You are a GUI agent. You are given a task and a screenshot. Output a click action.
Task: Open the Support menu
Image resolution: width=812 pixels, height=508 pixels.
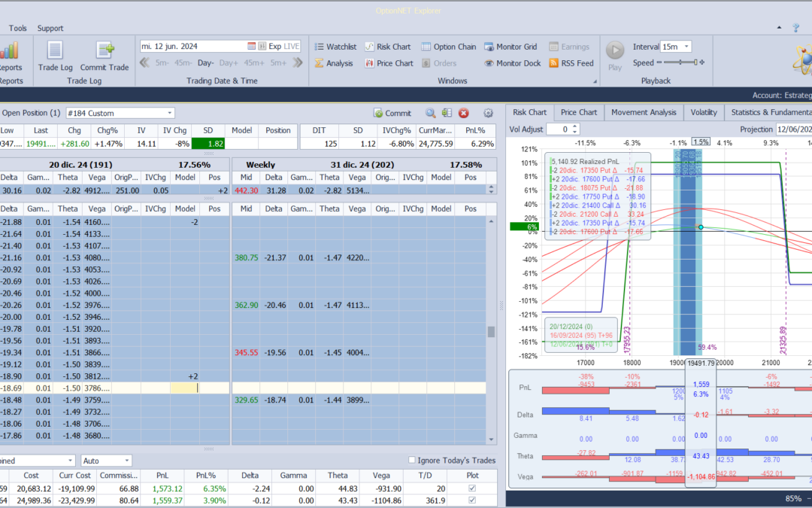point(50,28)
